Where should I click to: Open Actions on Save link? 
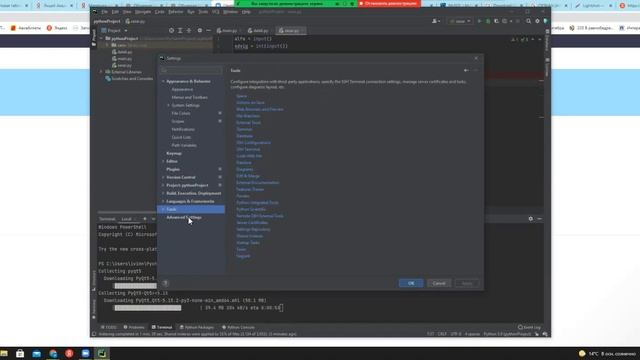coord(250,102)
